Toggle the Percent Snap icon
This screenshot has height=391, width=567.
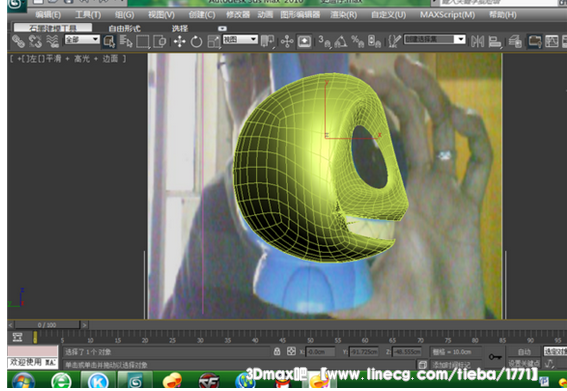click(x=357, y=42)
